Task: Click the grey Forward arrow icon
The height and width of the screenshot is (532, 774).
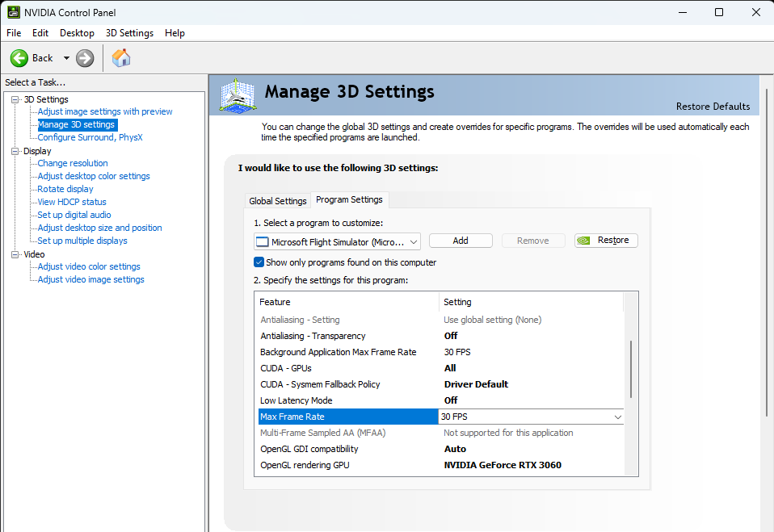Action: click(85, 58)
